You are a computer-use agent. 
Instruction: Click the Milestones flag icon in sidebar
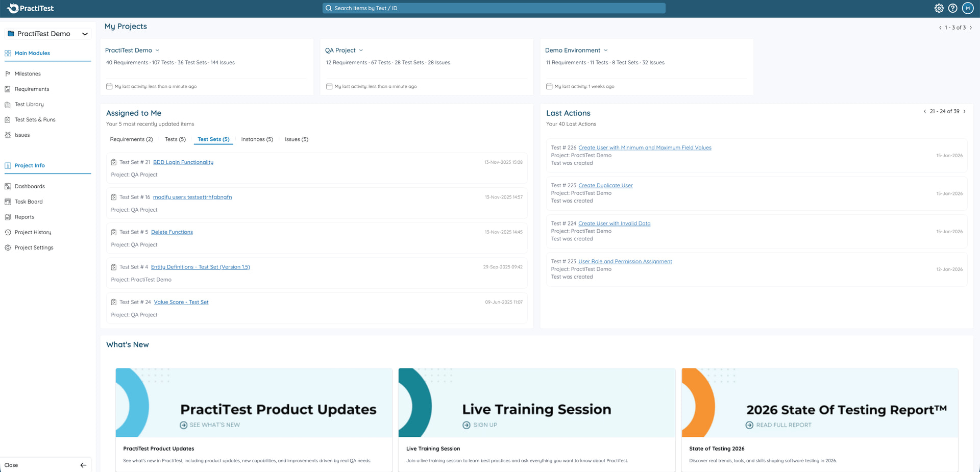point(8,74)
